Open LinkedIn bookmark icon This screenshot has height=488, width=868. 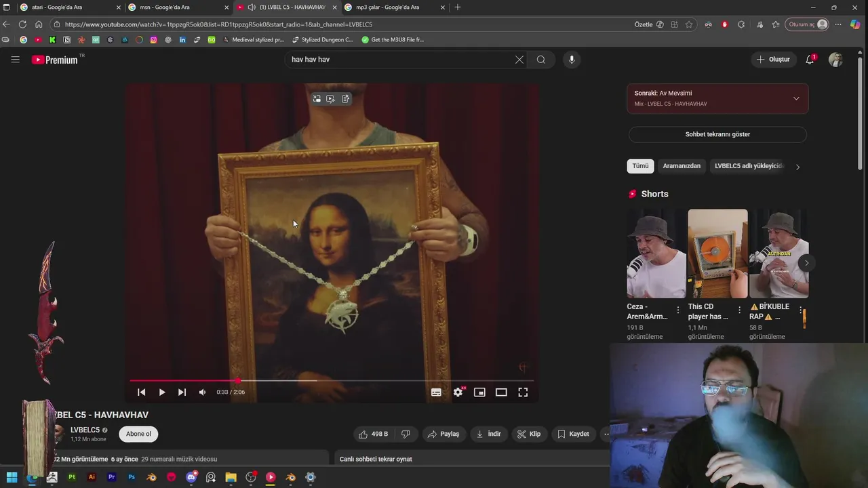[182, 40]
